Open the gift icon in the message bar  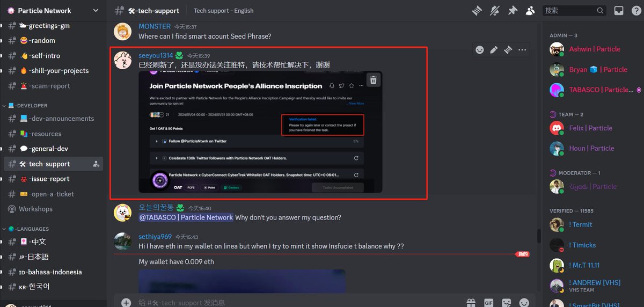[x=471, y=303]
